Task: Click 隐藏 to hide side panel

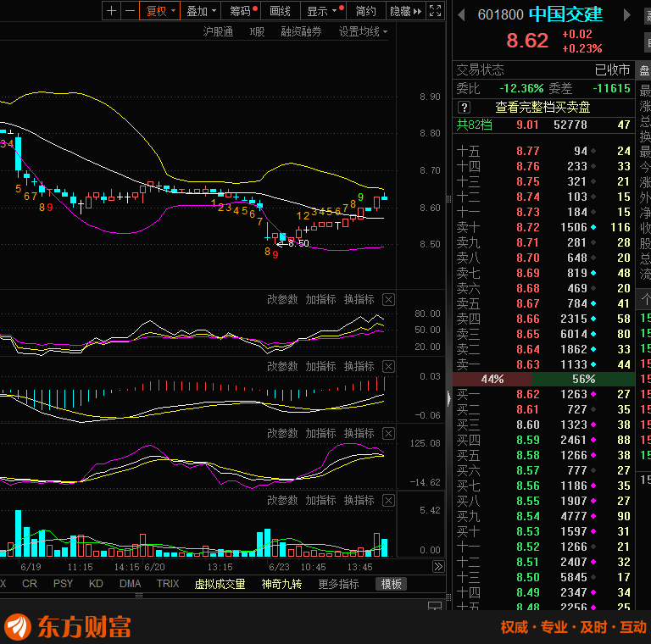Action: click(405, 11)
